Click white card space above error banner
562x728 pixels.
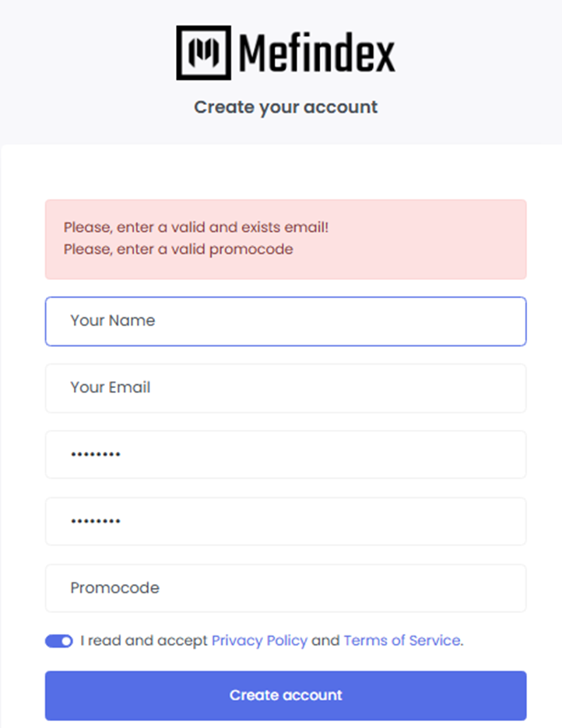pyautogui.click(x=286, y=172)
